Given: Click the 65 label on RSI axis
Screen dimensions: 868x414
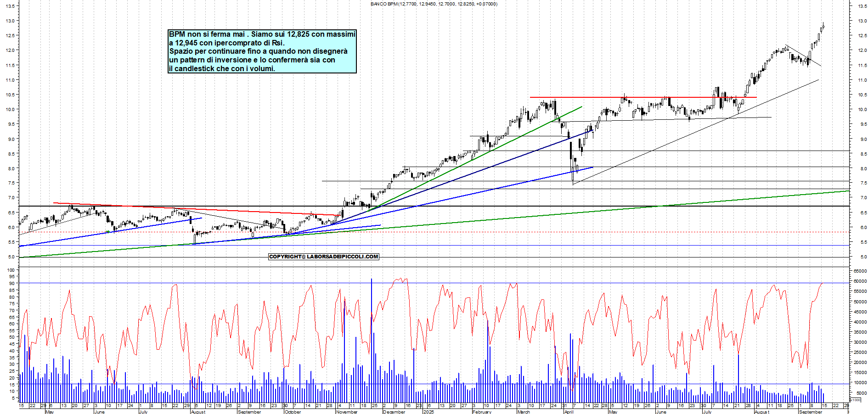Looking at the screenshot, I should coord(12,317).
